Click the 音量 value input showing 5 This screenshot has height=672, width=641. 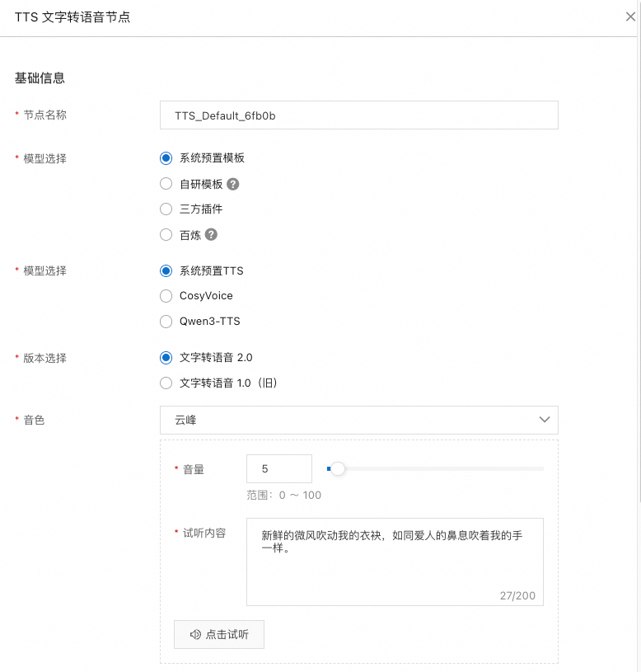[279, 469]
